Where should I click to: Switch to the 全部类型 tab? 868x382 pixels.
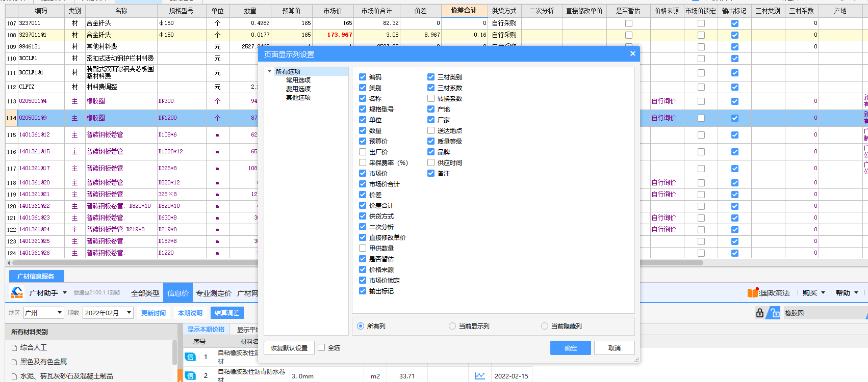coord(145,293)
